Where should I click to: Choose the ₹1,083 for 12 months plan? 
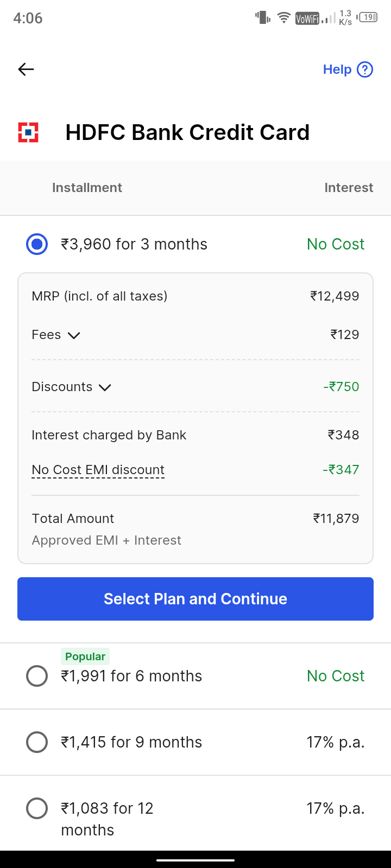[37, 808]
